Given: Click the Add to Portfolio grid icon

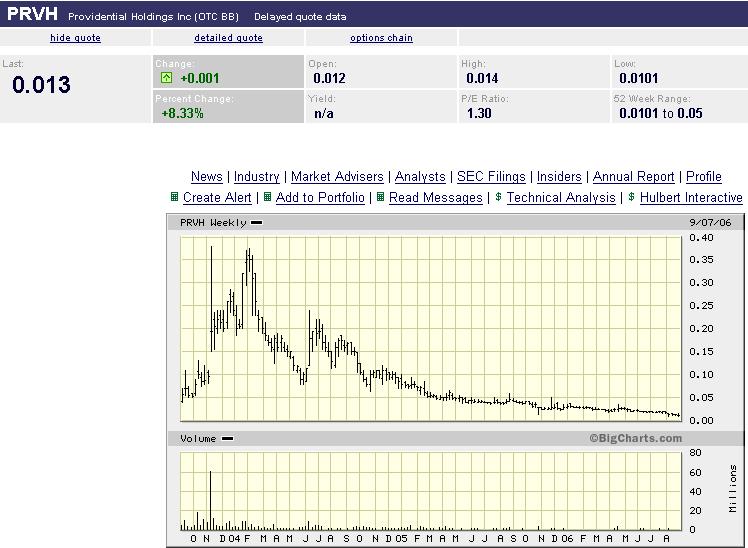Looking at the screenshot, I should click(x=268, y=196).
